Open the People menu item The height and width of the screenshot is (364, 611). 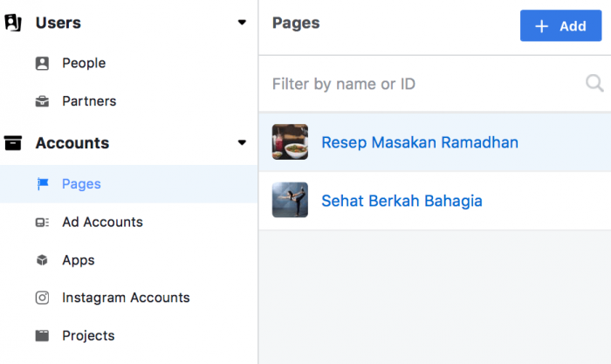84,64
